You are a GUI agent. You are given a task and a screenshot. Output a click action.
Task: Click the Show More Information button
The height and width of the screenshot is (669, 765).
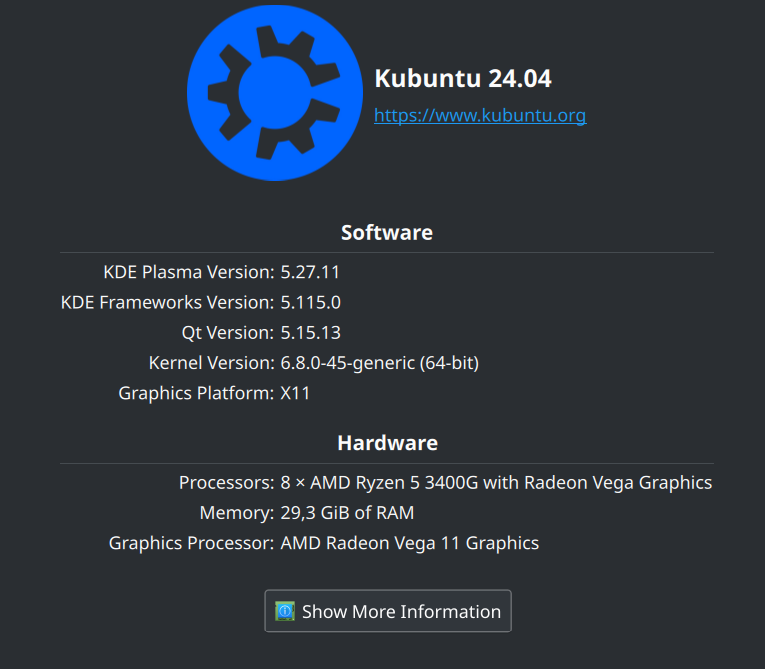pos(388,611)
